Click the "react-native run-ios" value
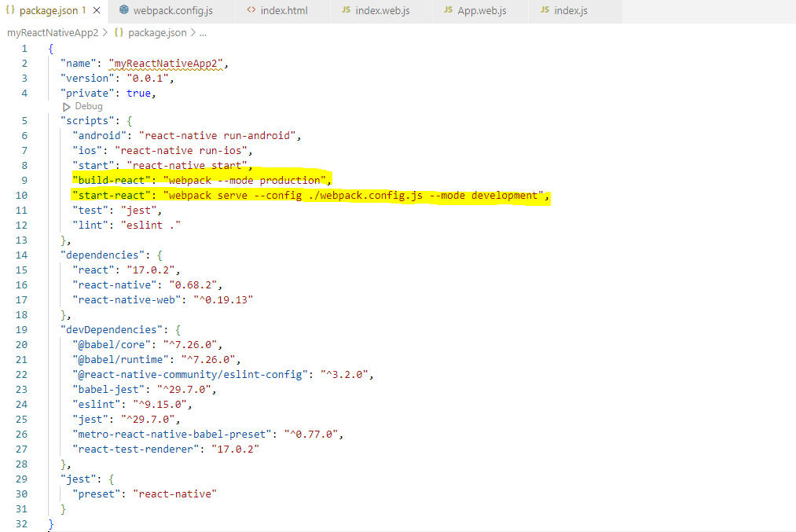 pyautogui.click(x=182, y=151)
